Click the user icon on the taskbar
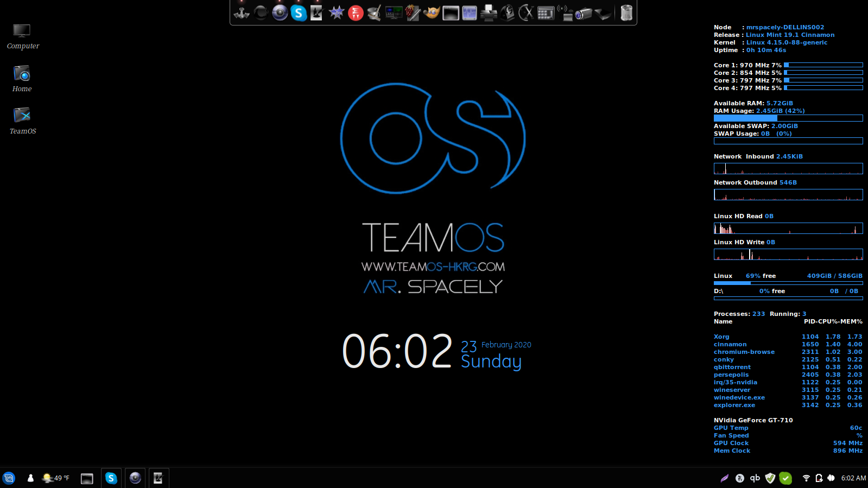Viewport: 868px width, 488px height. 30,478
